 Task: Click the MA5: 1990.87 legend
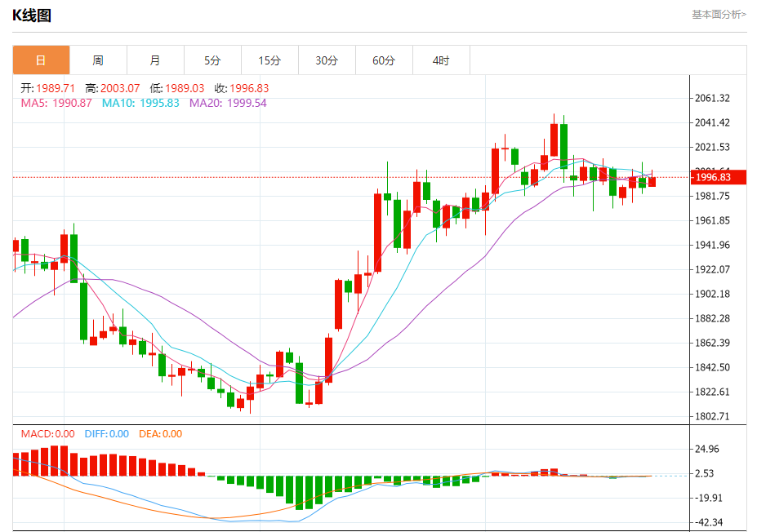click(x=56, y=103)
